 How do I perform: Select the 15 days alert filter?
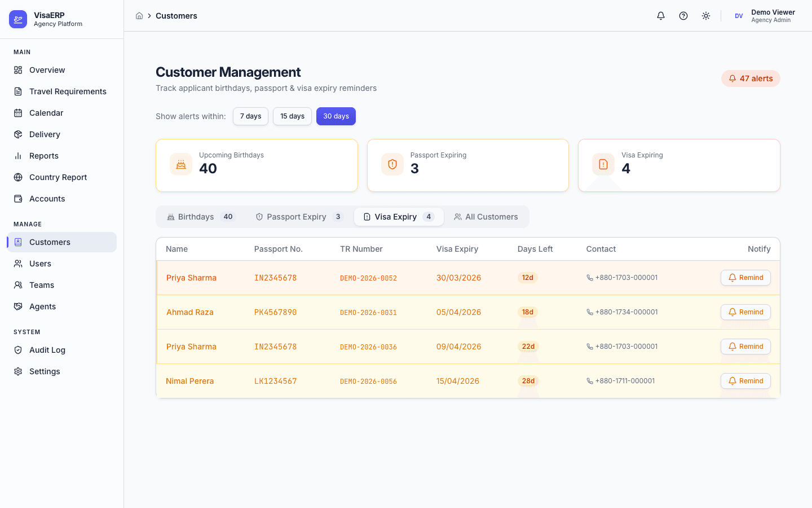tap(292, 116)
